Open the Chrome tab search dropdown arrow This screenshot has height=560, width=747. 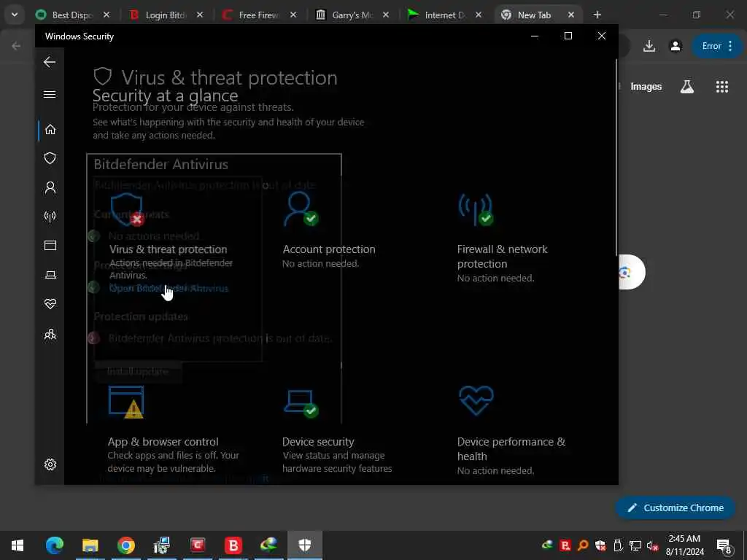(15, 15)
